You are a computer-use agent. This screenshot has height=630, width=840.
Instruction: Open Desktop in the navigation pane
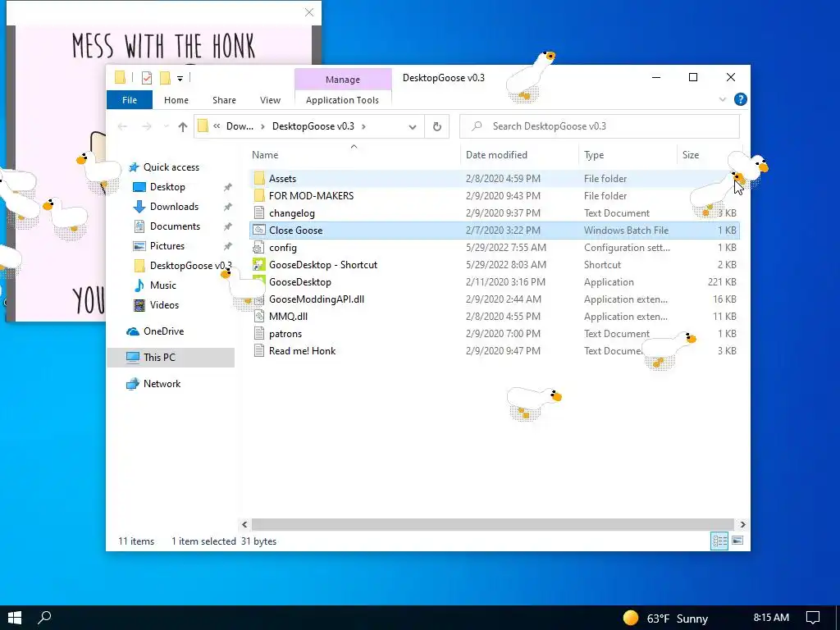click(x=167, y=187)
